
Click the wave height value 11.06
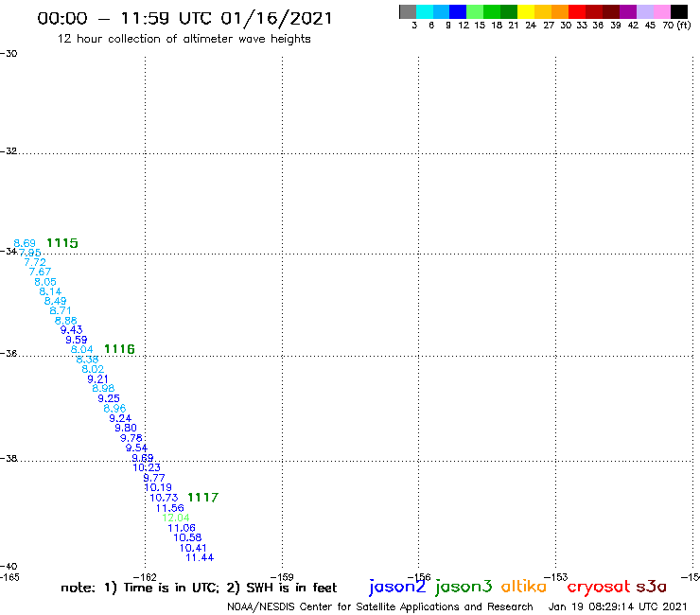tap(182, 528)
